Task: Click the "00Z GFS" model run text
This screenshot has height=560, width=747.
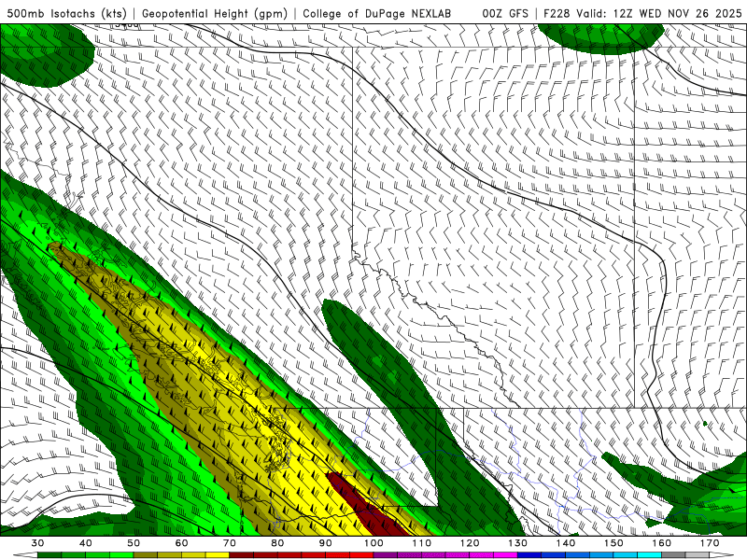Action: (505, 13)
